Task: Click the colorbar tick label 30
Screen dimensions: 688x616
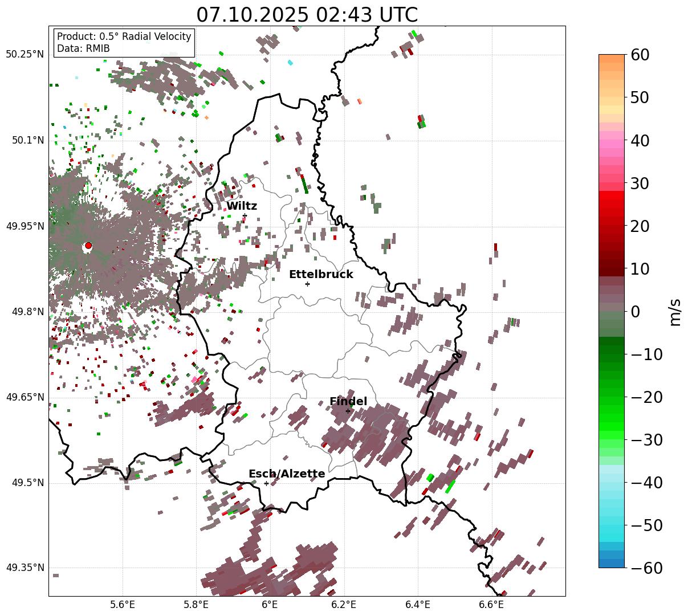Action: pos(640,183)
